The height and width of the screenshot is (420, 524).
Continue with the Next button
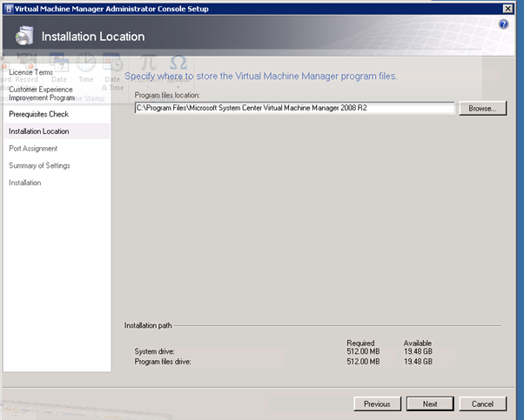pyautogui.click(x=430, y=404)
